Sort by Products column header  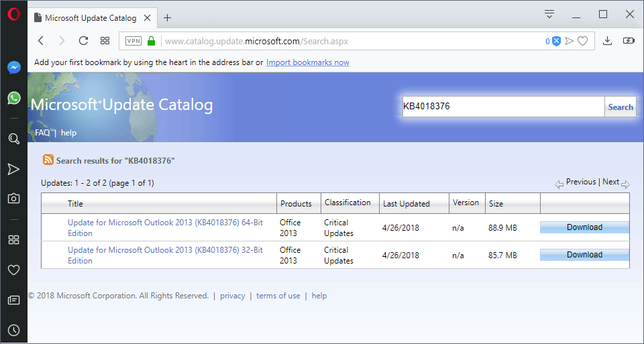pyautogui.click(x=296, y=204)
